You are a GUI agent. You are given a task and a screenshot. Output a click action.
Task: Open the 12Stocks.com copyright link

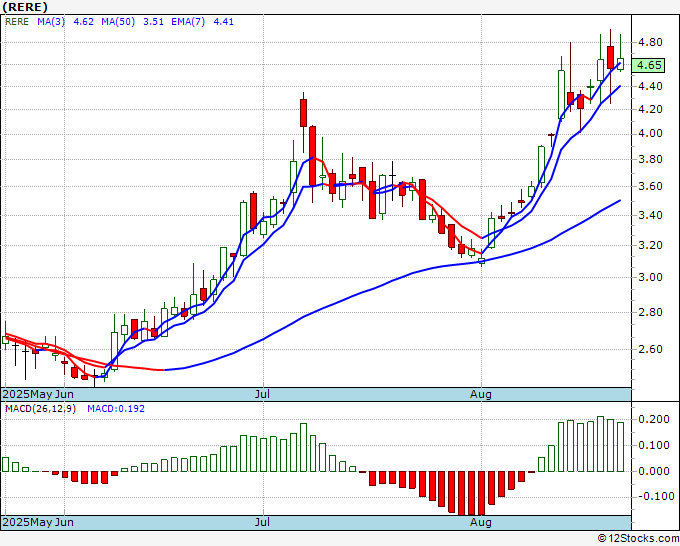[638, 539]
